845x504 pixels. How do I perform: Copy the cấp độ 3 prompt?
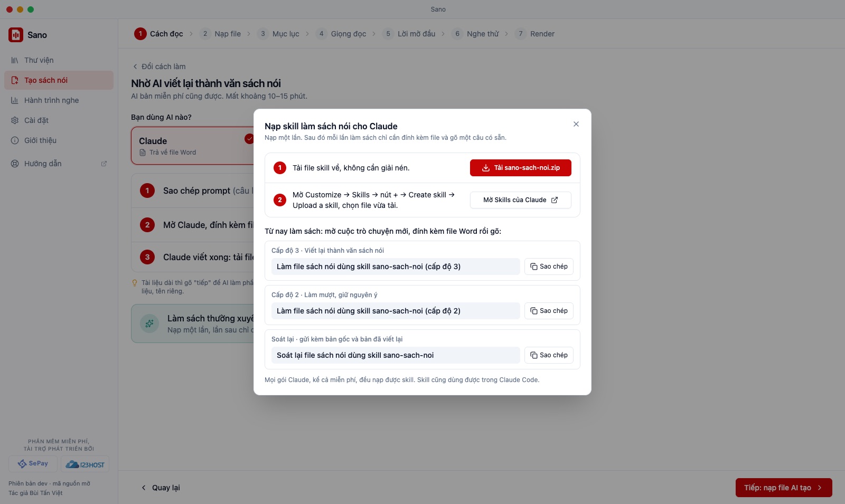pyautogui.click(x=549, y=267)
